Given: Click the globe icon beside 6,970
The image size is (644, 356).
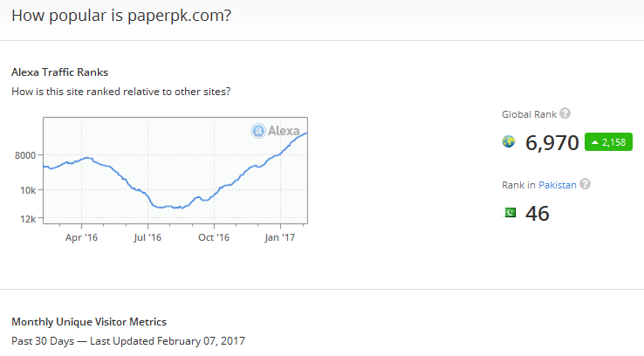Looking at the screenshot, I should coord(509,141).
